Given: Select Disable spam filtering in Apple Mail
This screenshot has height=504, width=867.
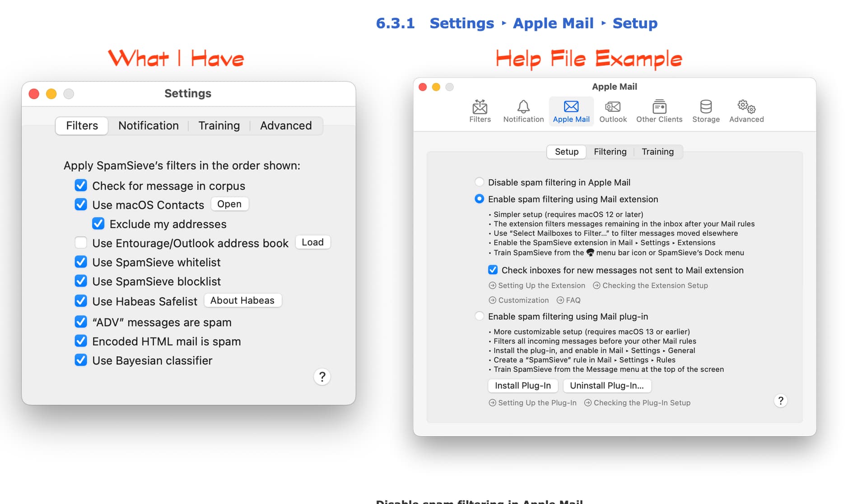Looking at the screenshot, I should click(x=479, y=182).
